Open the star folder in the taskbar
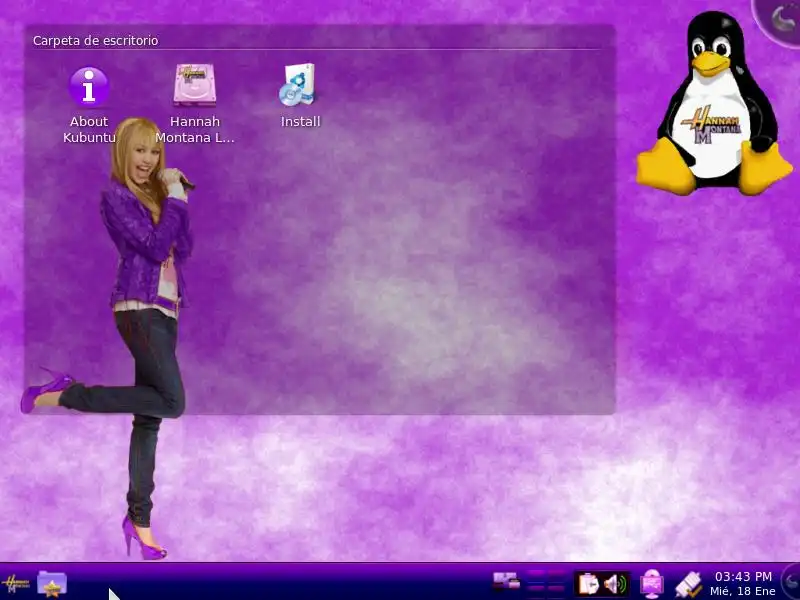Image resolution: width=800 pixels, height=600 pixels. [x=52, y=584]
